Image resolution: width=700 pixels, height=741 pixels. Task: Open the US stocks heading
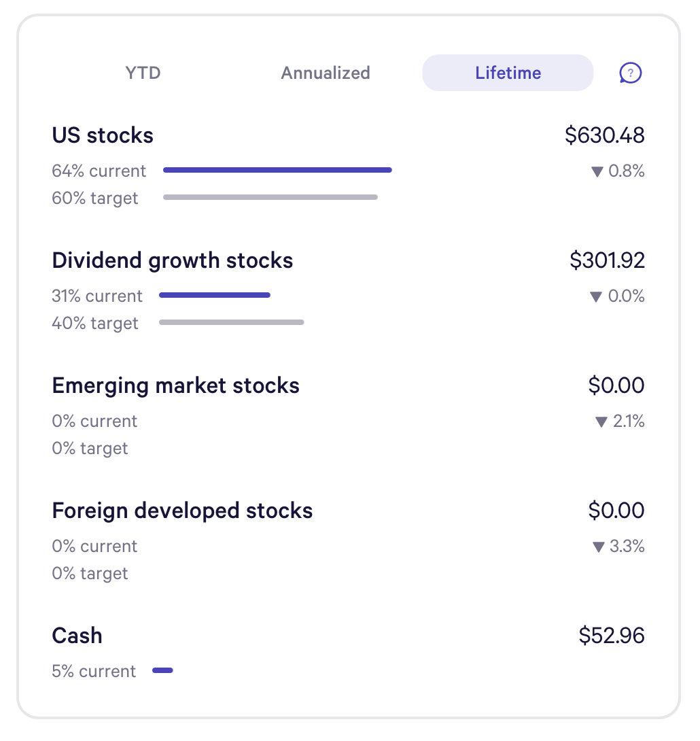(x=103, y=135)
